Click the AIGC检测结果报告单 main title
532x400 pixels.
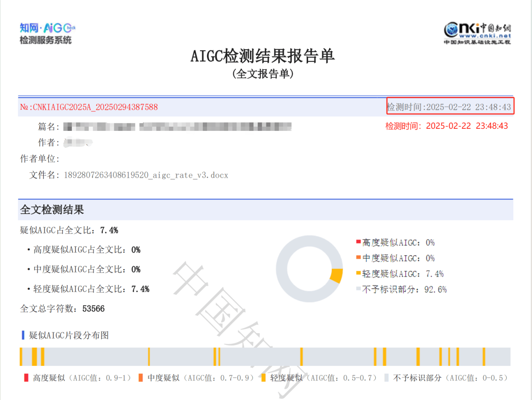point(263,56)
